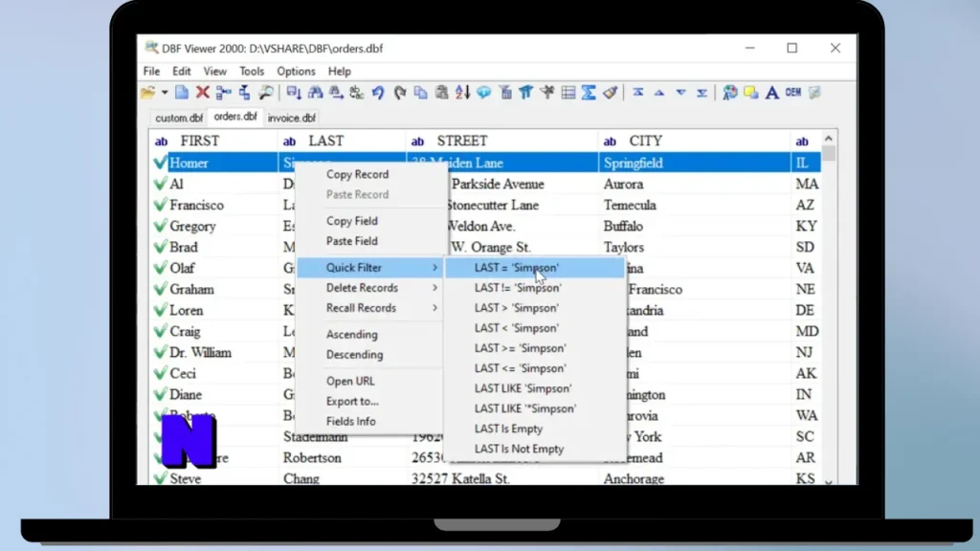Click the go to last record icon
This screenshot has height=551, width=980.
[702, 93]
